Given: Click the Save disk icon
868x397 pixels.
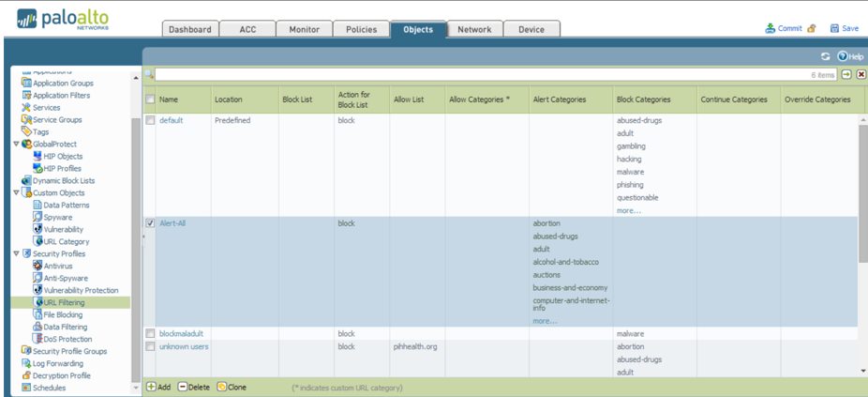Looking at the screenshot, I should (834, 28).
